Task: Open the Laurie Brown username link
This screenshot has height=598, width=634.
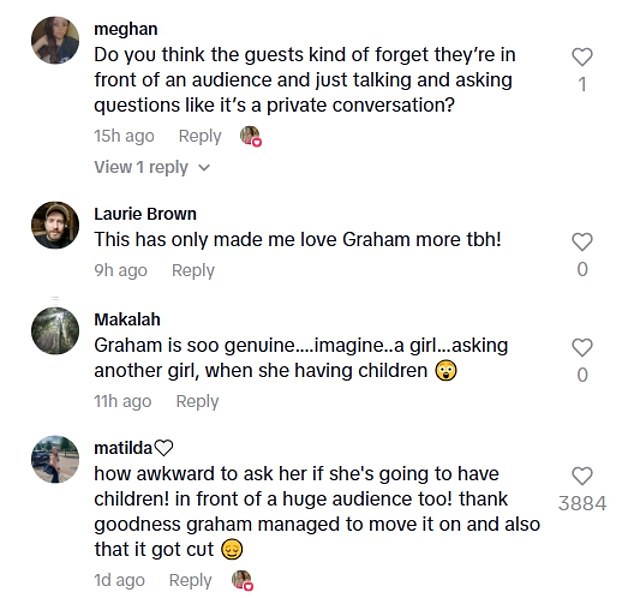Action: click(145, 213)
